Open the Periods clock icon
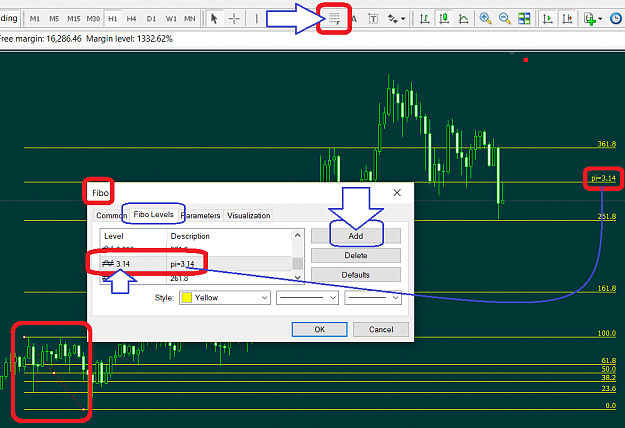 tap(616, 18)
